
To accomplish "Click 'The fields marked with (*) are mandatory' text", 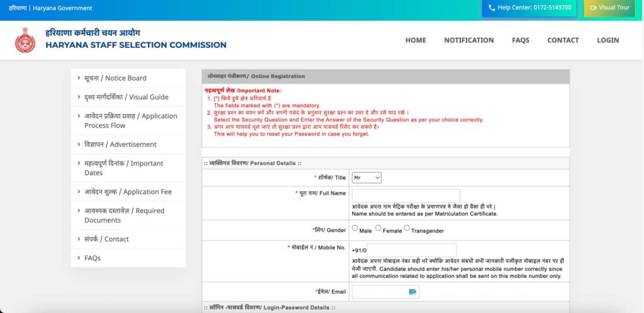I will [267, 106].
